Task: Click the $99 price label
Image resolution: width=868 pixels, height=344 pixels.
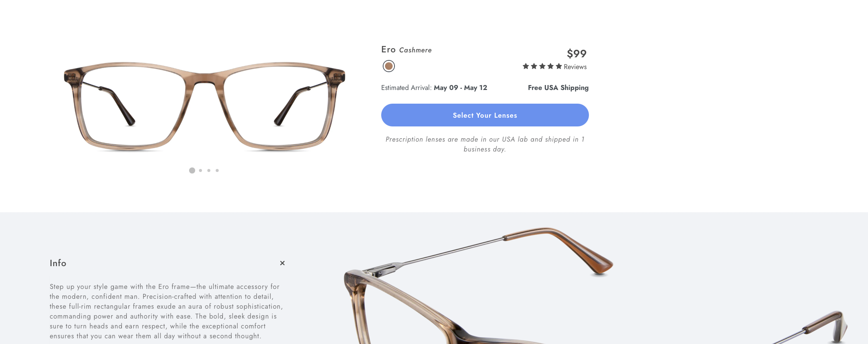Action: coord(576,54)
